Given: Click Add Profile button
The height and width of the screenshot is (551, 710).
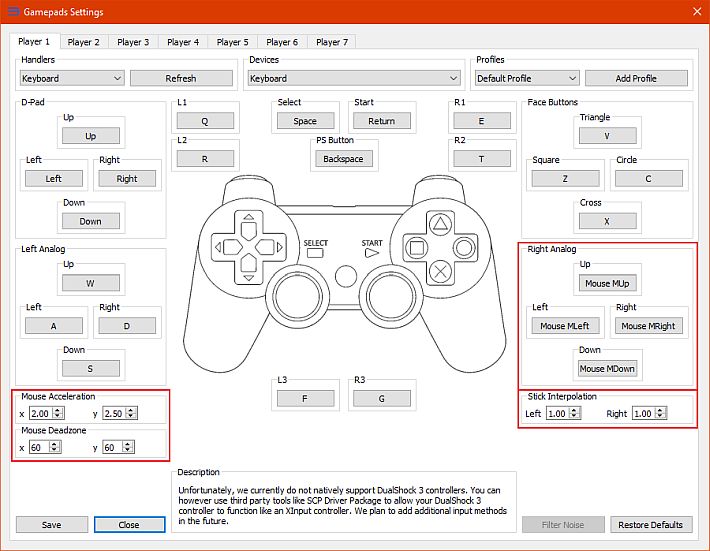Looking at the screenshot, I should tap(636, 78).
